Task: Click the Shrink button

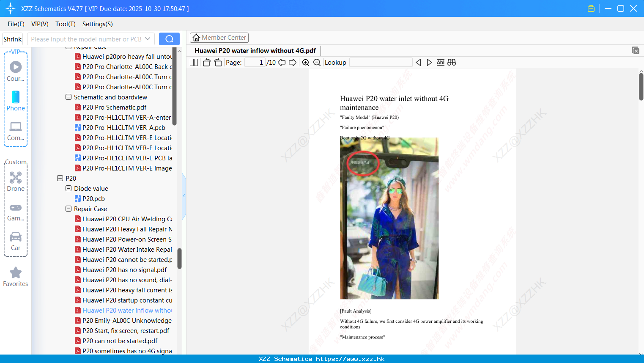Action: [x=13, y=39]
